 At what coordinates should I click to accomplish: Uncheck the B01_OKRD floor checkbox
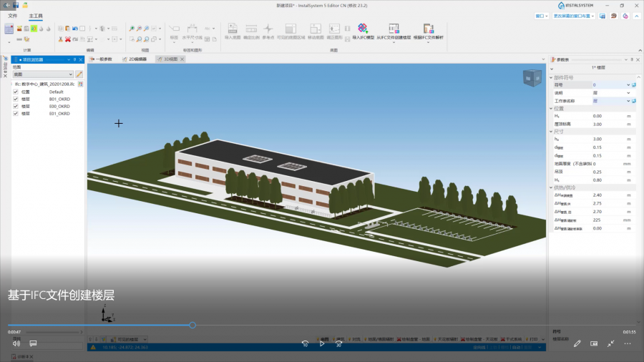pos(16,99)
